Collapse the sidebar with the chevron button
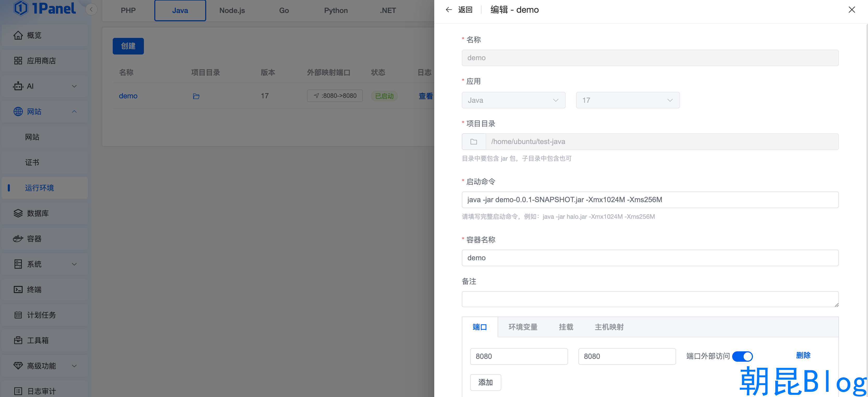Viewport: 868px width, 397px height. point(91,9)
